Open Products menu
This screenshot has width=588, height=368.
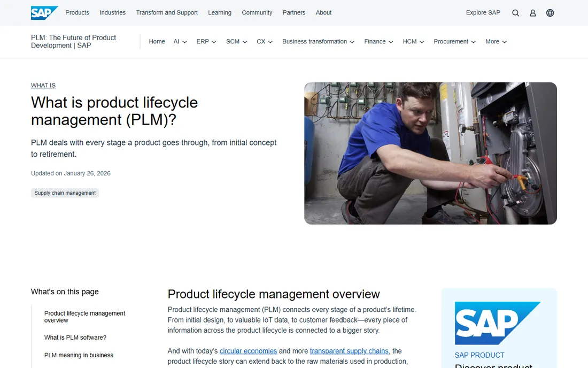(x=78, y=12)
